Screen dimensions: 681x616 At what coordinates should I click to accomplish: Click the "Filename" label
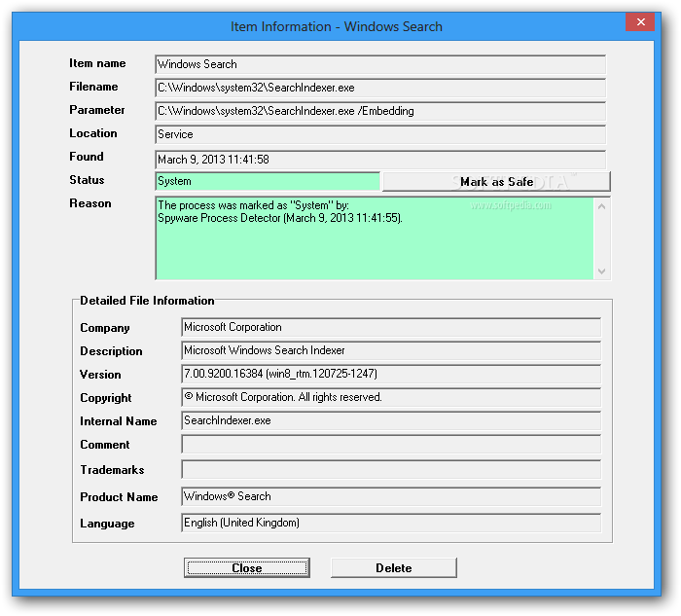pos(93,87)
